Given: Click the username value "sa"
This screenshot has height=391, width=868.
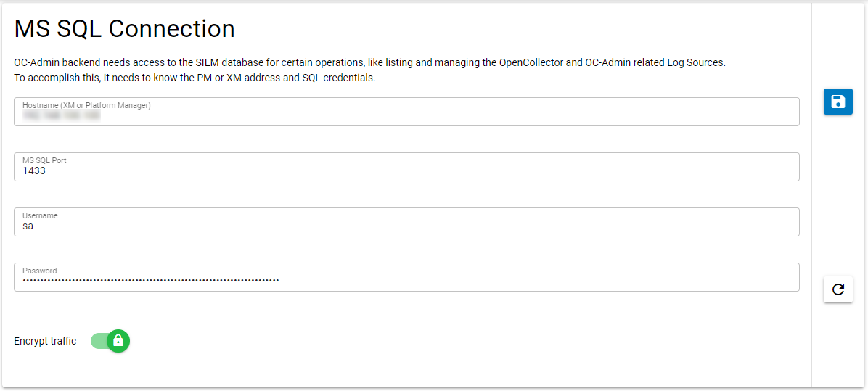Looking at the screenshot, I should tap(28, 226).
